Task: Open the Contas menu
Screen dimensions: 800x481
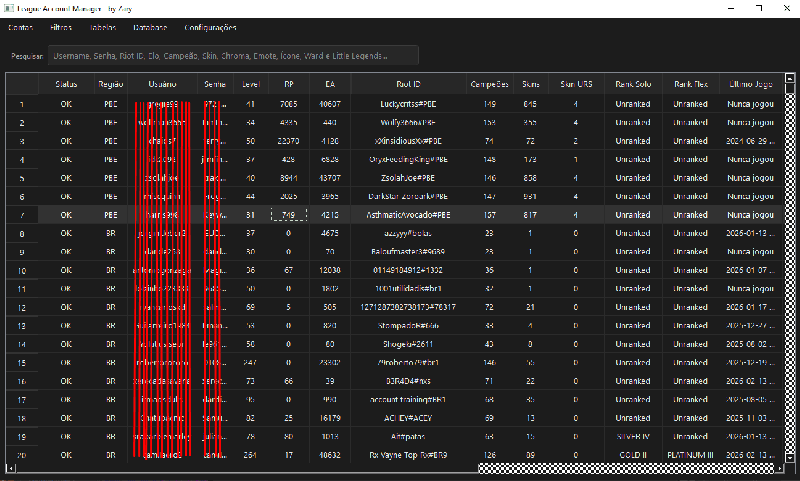Action: coord(20,28)
